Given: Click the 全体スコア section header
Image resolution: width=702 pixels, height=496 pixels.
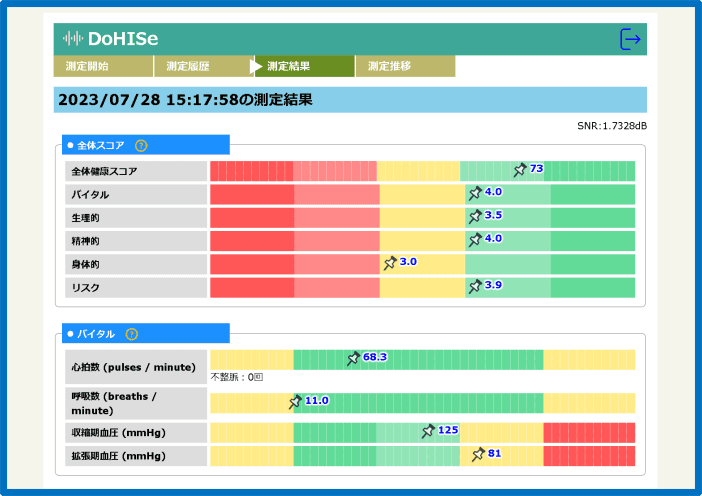Looking at the screenshot, I should (x=100, y=145).
